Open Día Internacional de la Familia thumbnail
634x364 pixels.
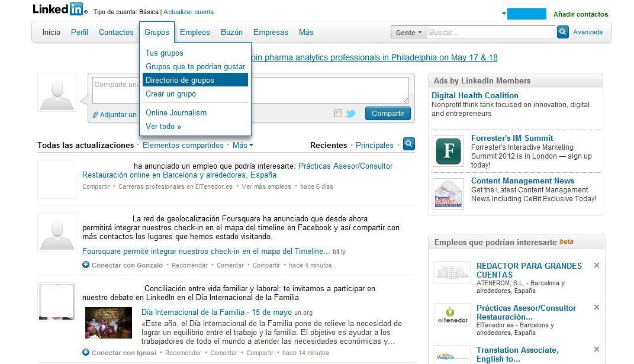pos(108,323)
